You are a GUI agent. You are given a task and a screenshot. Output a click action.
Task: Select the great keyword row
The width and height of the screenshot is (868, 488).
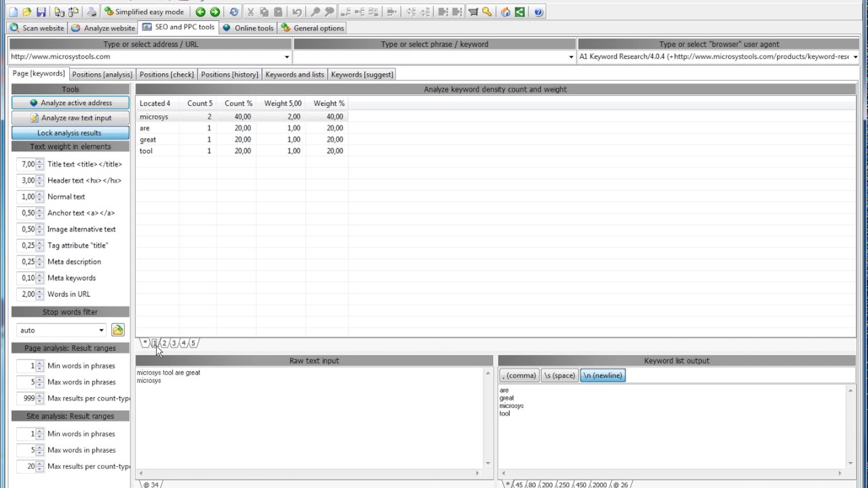pyautogui.click(x=242, y=140)
